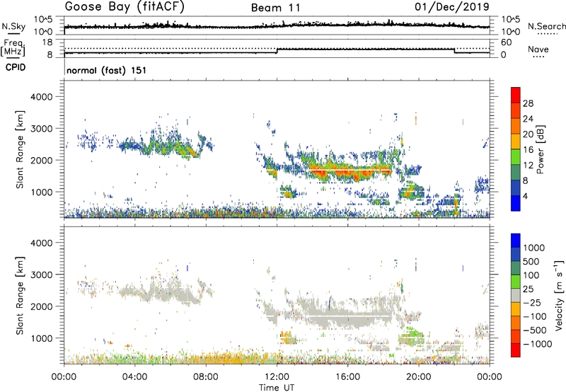Click the "500" label on velocity colorbar
The width and height of the screenshot is (566, 392).
(531, 261)
